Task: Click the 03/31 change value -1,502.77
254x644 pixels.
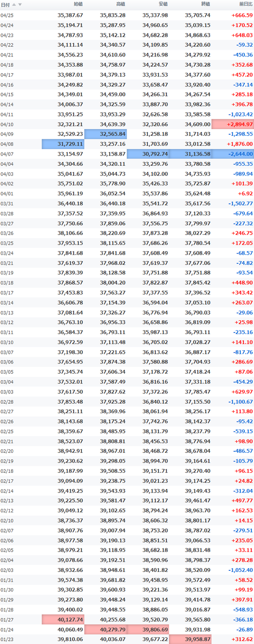Action: [240, 203]
